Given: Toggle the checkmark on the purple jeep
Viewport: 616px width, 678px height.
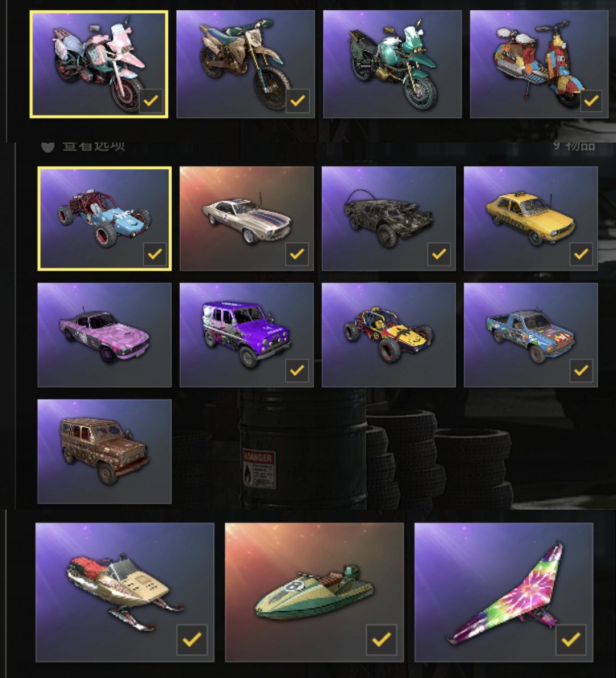Looking at the screenshot, I should click(x=297, y=371).
